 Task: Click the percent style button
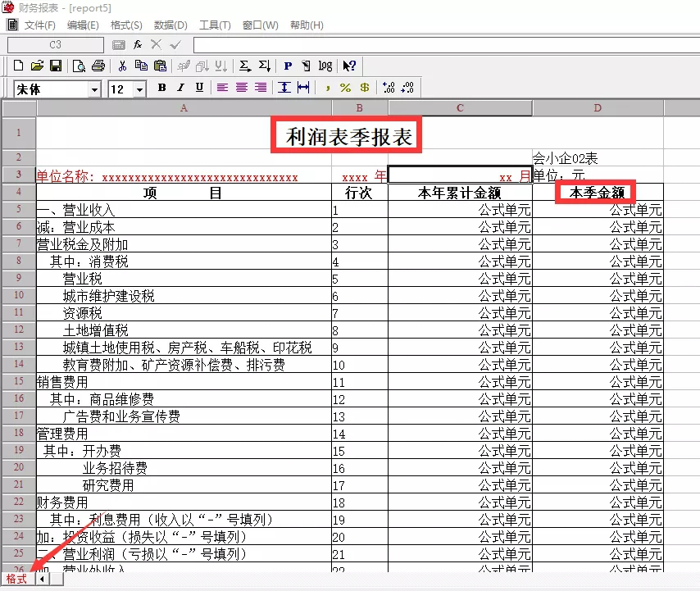(x=345, y=88)
